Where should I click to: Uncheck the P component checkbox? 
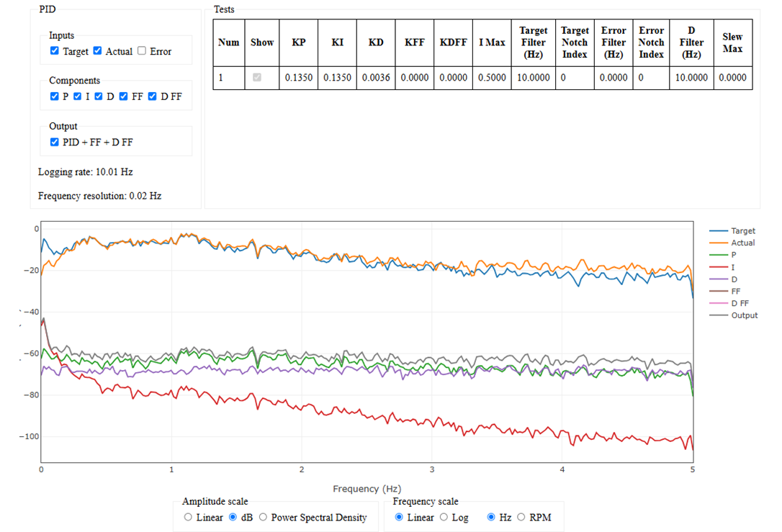click(54, 96)
